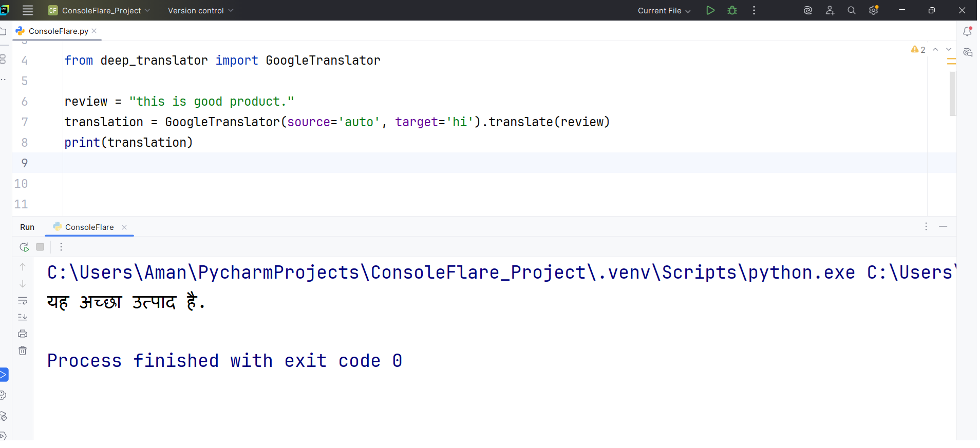This screenshot has width=980, height=448.
Task: Switch to the ConsoleFlare run tab
Action: click(89, 227)
